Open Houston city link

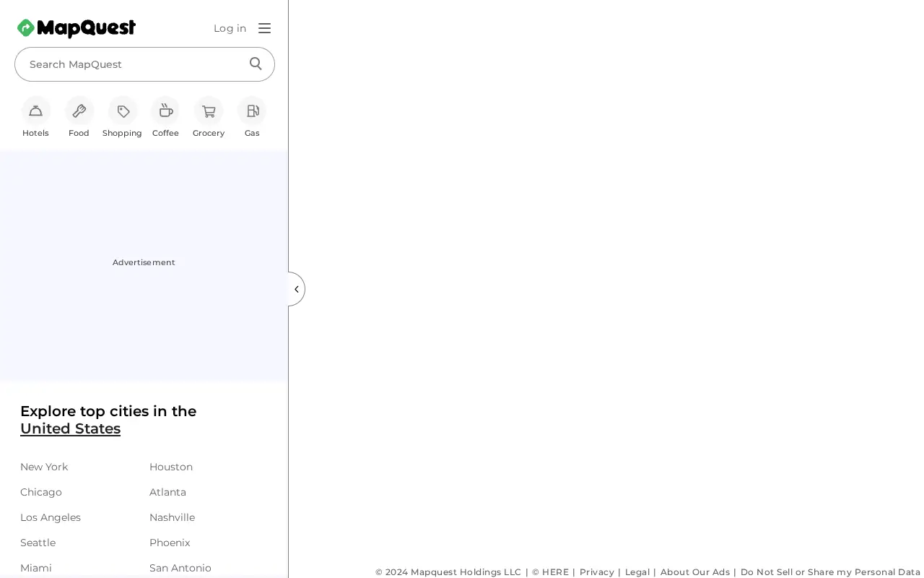pos(171,467)
